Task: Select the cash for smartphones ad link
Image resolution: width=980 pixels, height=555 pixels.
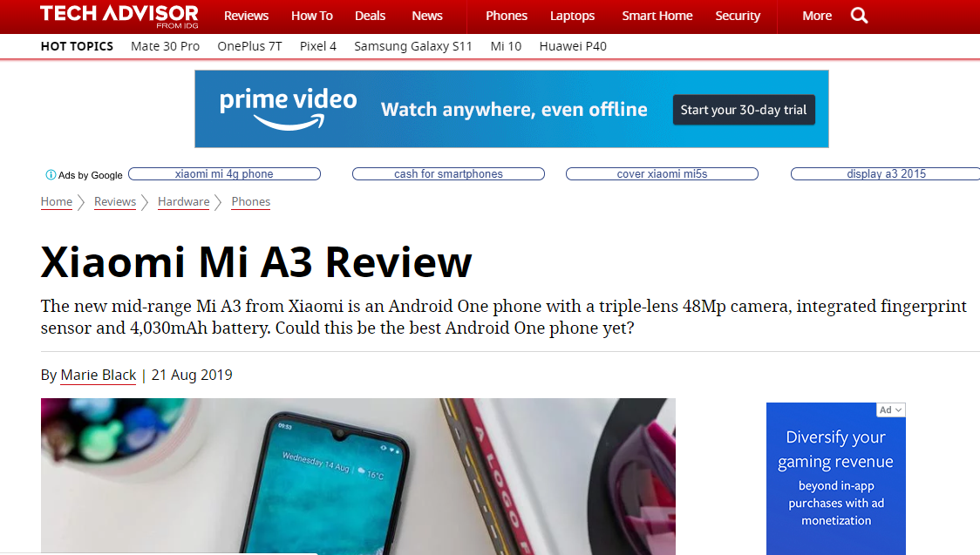Action: tap(448, 174)
